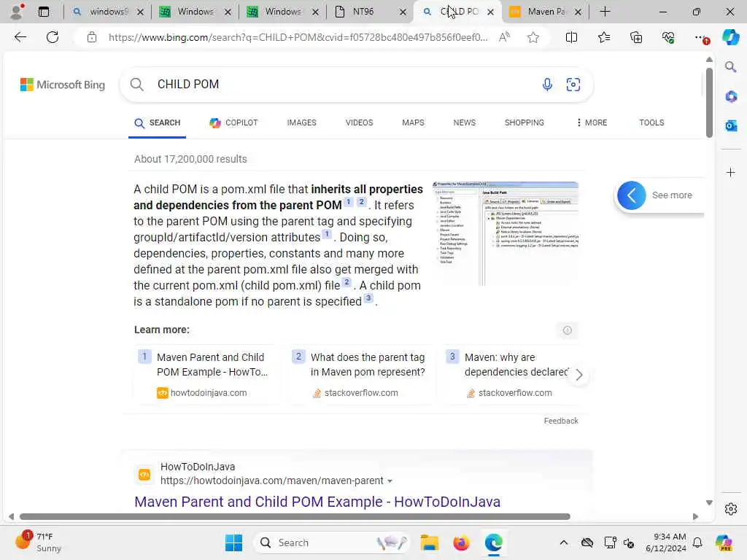
Task: Search using image camera icon
Action: [573, 85]
